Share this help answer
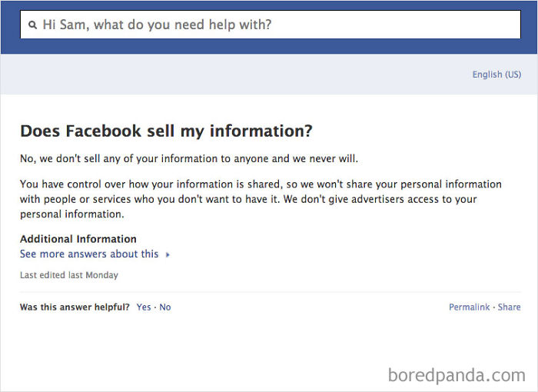Viewport: 538px width, 392px height. (509, 307)
